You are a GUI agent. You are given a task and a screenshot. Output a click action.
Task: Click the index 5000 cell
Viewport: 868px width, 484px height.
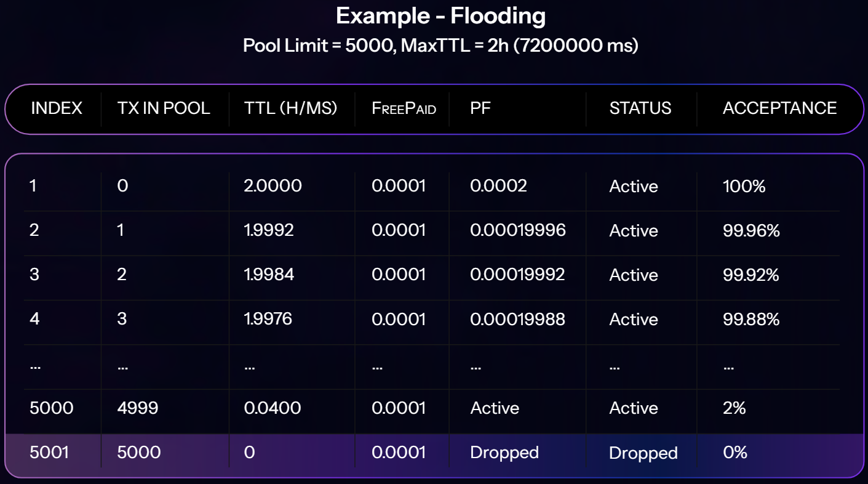(51, 408)
